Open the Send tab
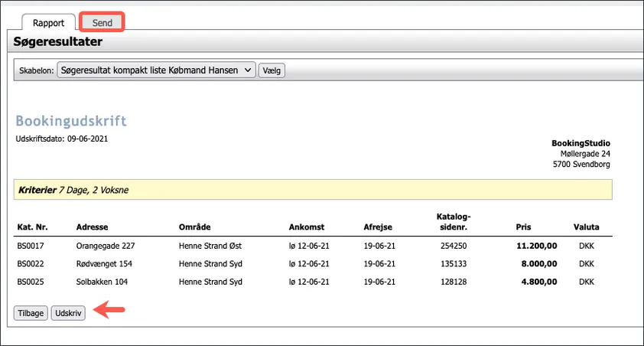This screenshot has height=346, width=644. pos(102,23)
